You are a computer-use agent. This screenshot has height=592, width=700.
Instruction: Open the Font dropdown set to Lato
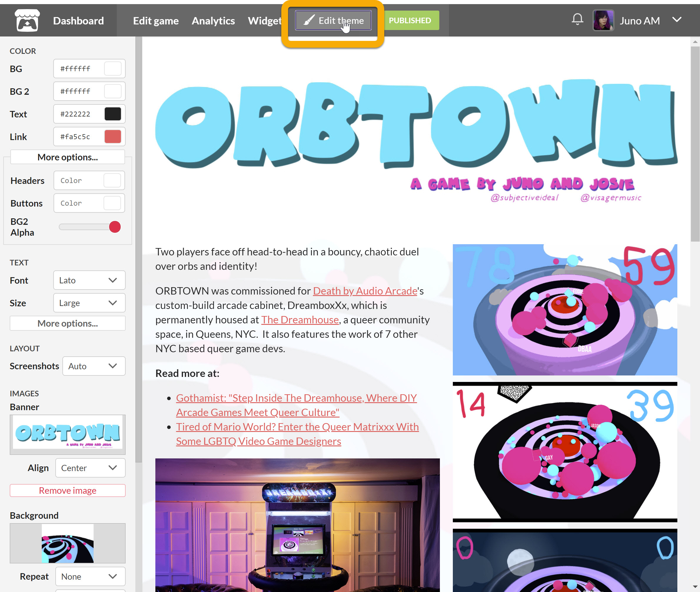(89, 280)
